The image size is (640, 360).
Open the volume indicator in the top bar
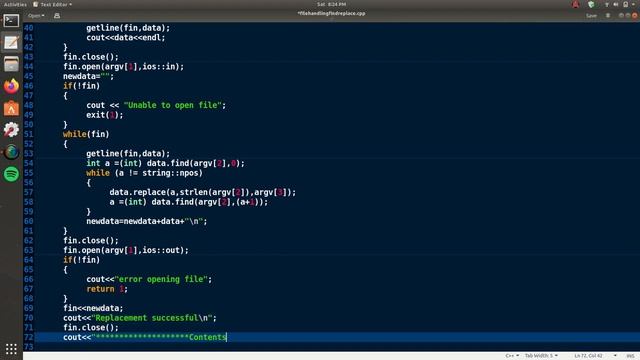click(x=616, y=4)
